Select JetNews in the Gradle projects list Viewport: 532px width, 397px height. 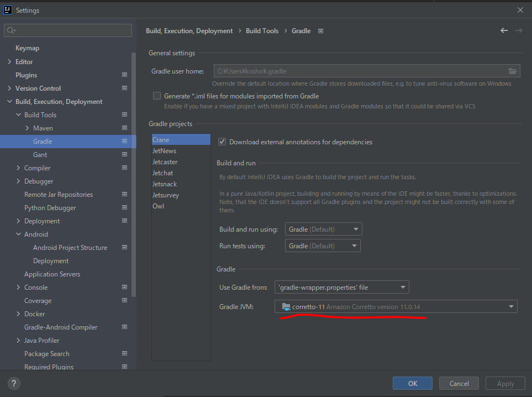coord(164,150)
